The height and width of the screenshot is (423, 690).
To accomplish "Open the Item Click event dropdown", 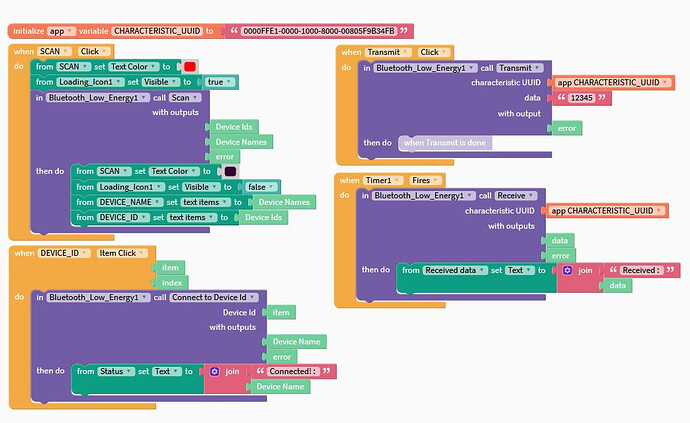I will [x=122, y=253].
